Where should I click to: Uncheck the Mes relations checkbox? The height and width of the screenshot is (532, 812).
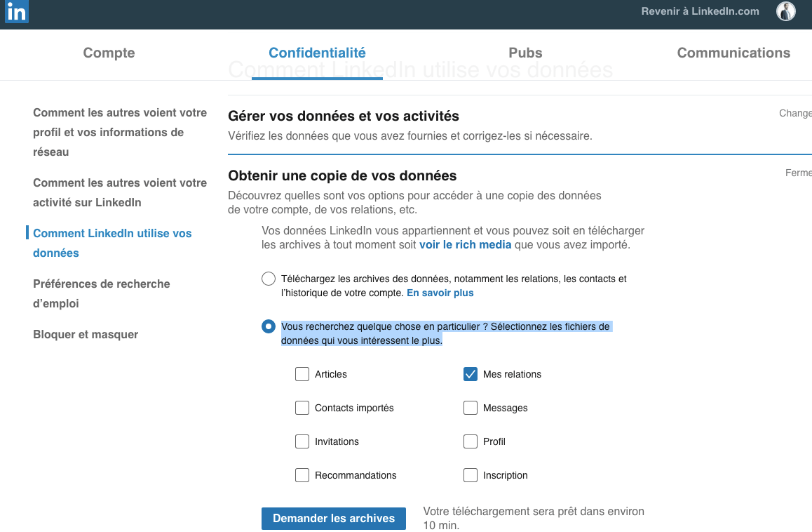pyautogui.click(x=471, y=374)
